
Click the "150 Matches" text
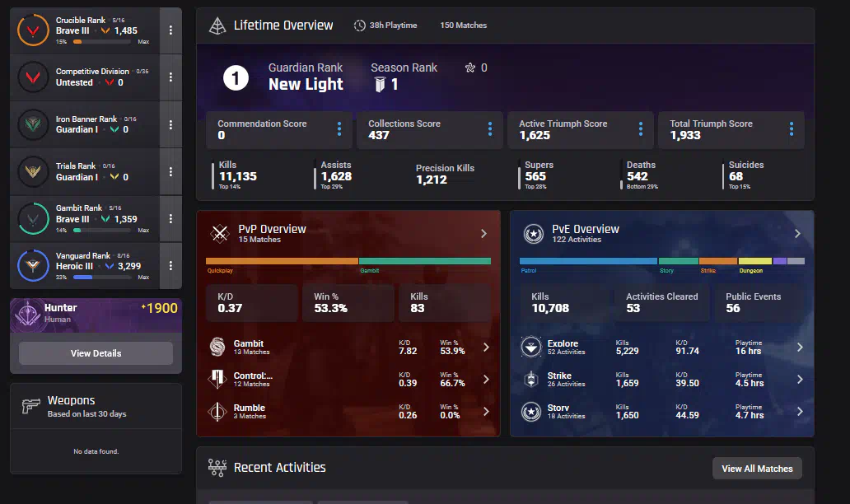pos(464,26)
